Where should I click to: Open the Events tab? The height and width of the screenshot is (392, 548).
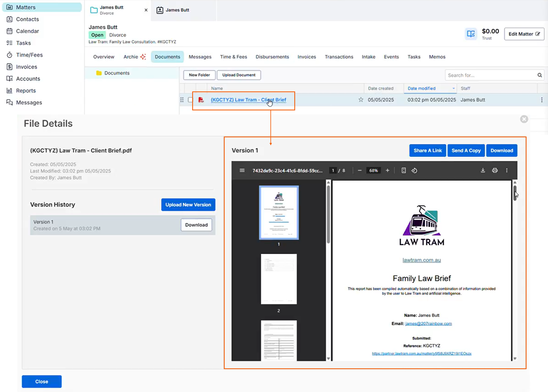pos(391,57)
